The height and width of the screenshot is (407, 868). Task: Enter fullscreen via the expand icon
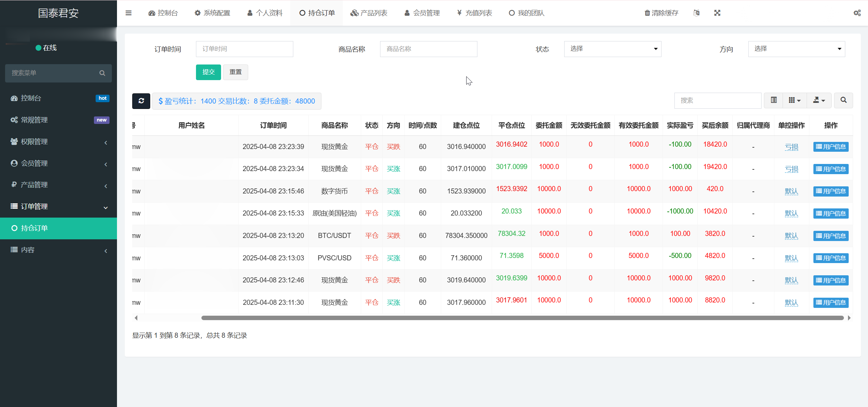tap(717, 13)
